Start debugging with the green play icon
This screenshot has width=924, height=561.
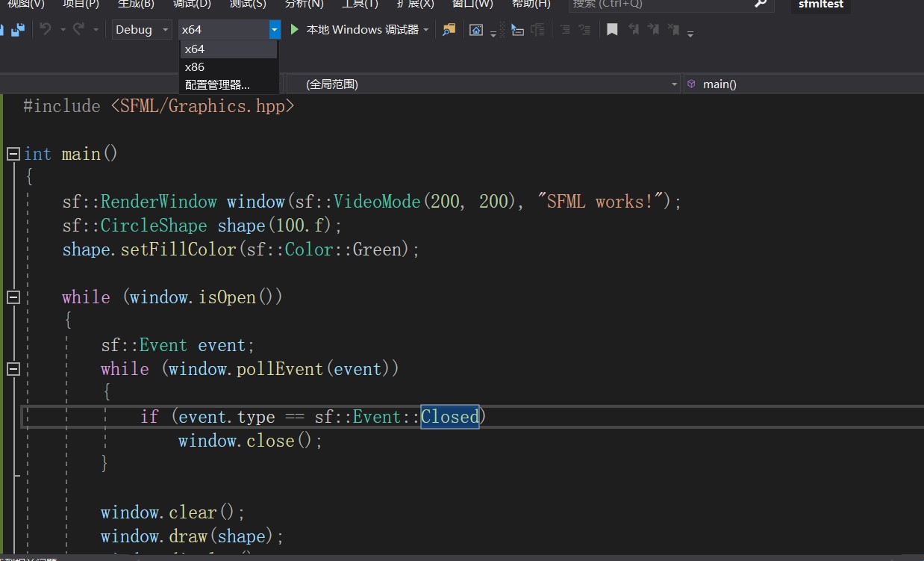pos(295,30)
